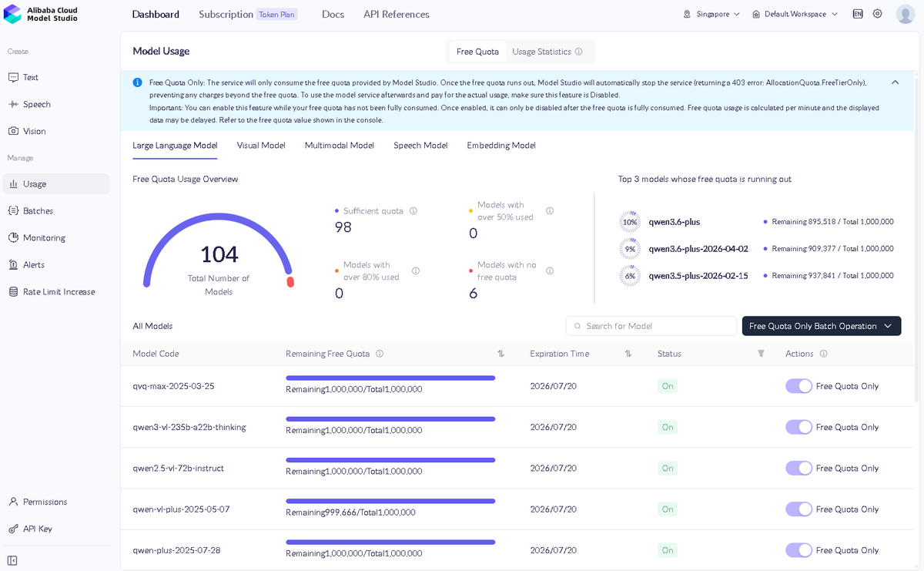Click the API Key icon in sidebar

tap(13, 529)
